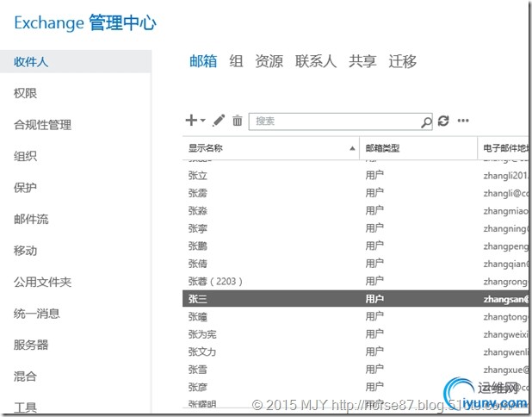Select the 张为宪 mailbox row
Screen dimensions: 532x417
[x=356, y=334]
